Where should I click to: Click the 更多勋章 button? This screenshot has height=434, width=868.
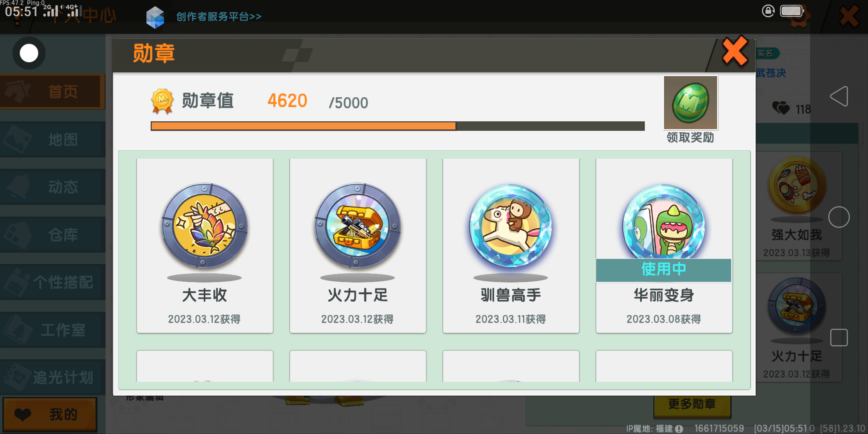tap(692, 404)
